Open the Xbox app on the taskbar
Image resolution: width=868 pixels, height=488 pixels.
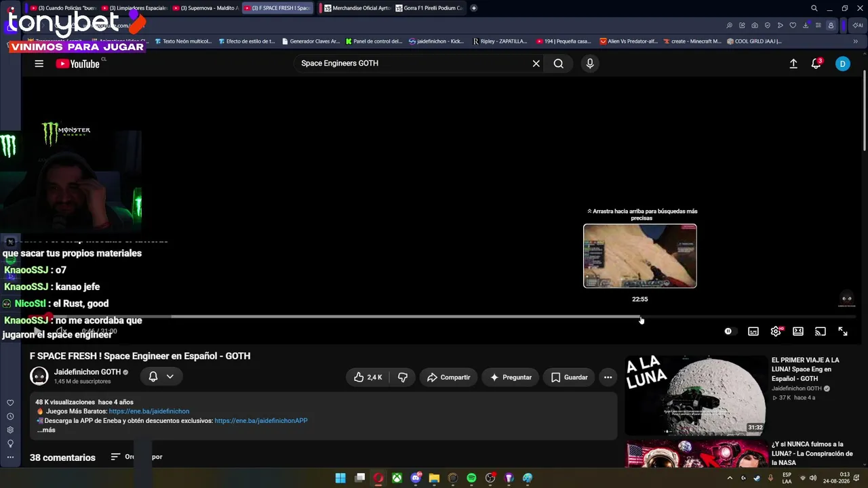[397, 478]
